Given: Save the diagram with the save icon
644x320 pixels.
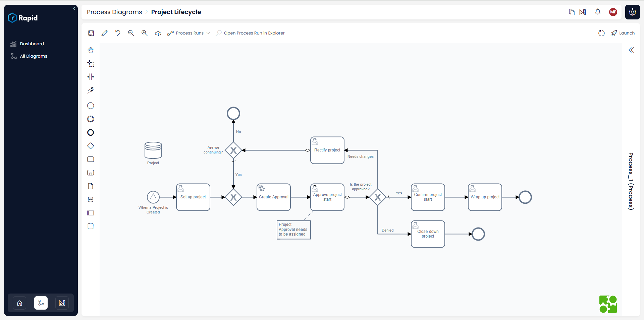Looking at the screenshot, I should pos(91,33).
